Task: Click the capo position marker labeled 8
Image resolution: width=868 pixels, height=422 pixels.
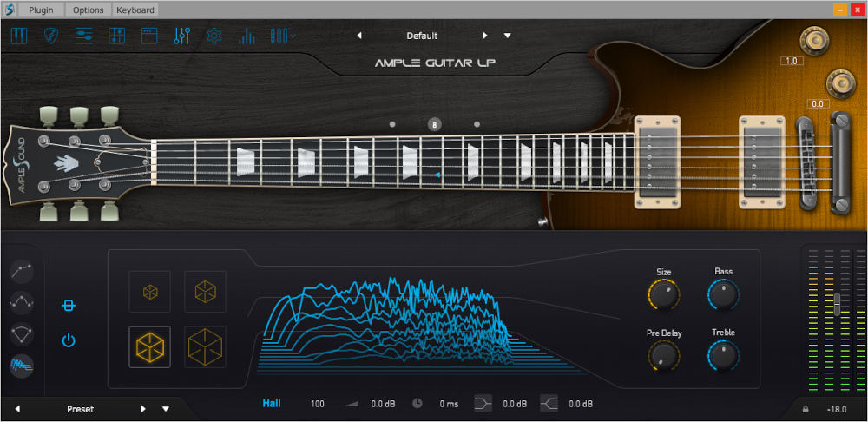Action: coord(435,125)
